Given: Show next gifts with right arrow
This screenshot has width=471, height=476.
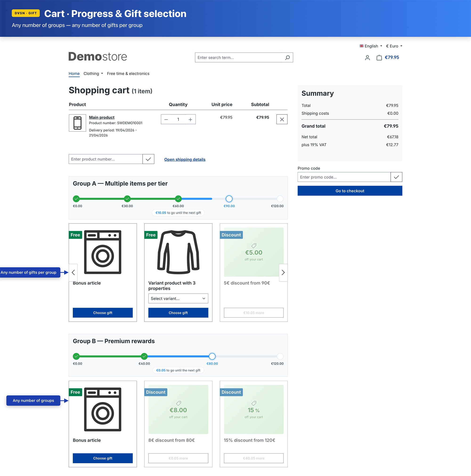Looking at the screenshot, I should point(283,272).
